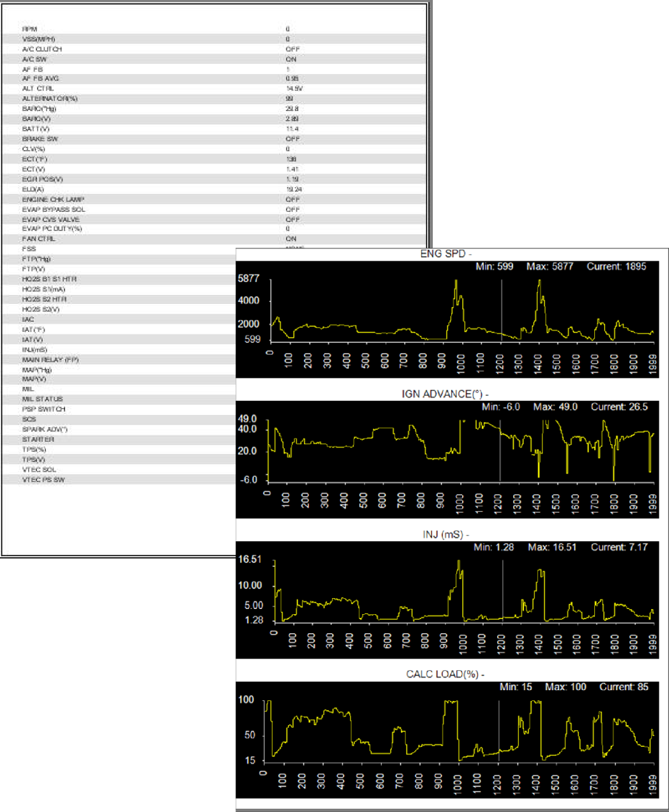Click the IGN ADVANCE(°) graph title
669x812 pixels.
(x=445, y=394)
